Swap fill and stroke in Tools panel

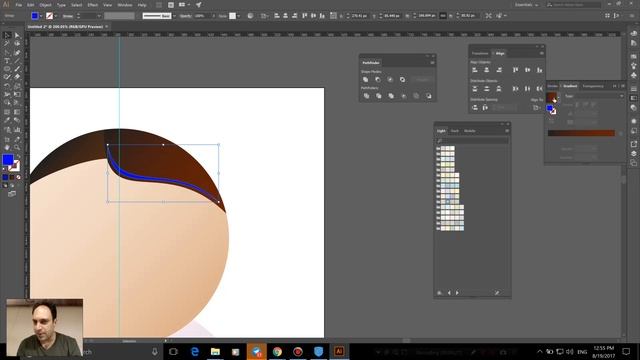pos(18,157)
